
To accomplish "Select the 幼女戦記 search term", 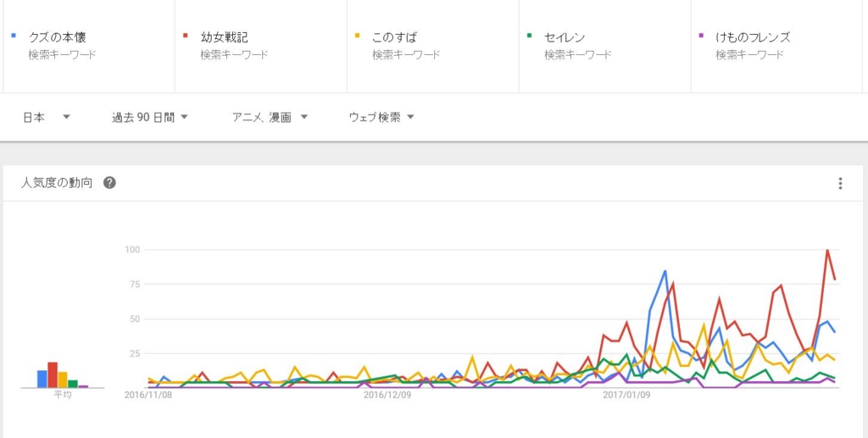I will tap(261, 46).
